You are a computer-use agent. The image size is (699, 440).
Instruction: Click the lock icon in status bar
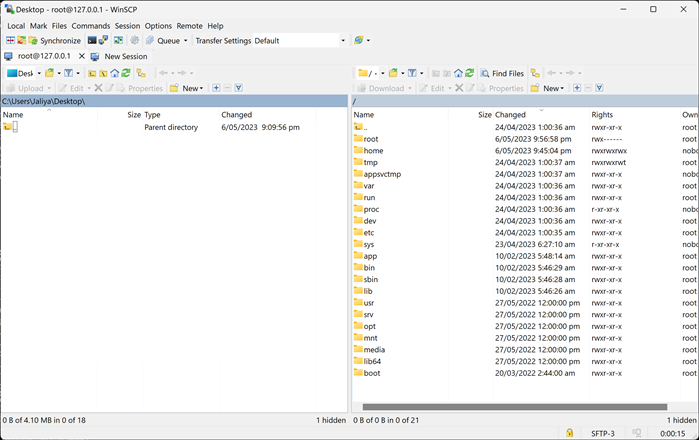point(569,433)
